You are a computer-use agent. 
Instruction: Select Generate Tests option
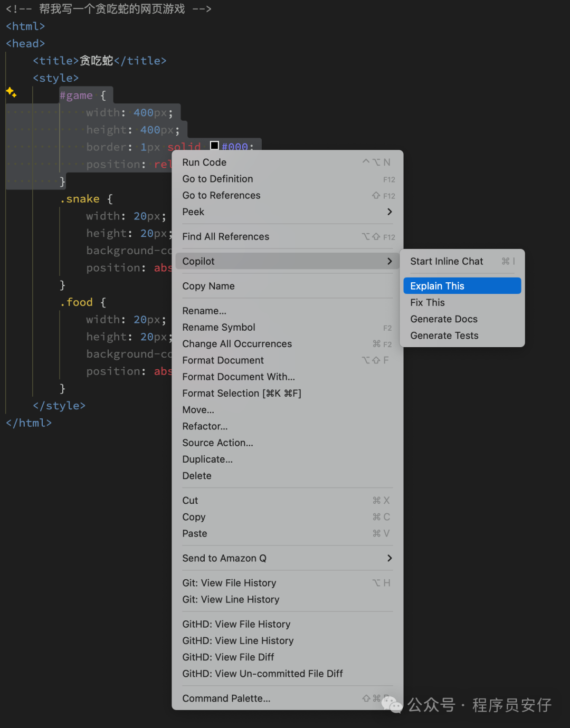444,336
